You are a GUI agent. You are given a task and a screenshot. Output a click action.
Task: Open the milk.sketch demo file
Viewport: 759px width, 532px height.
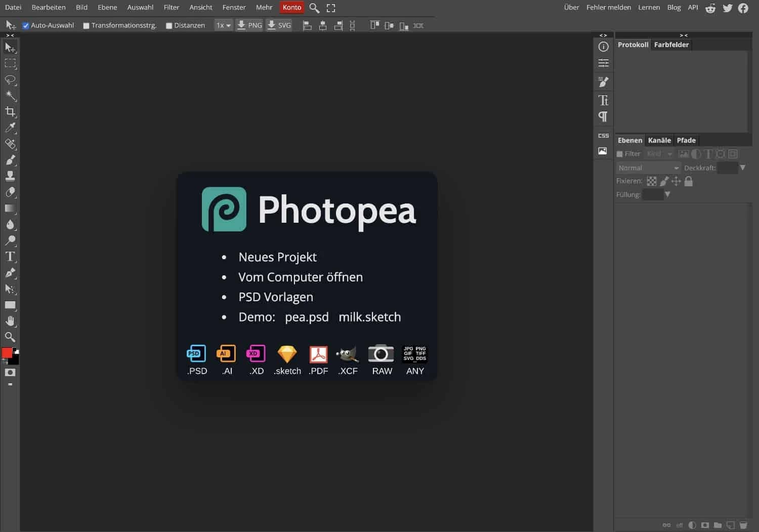coord(369,317)
